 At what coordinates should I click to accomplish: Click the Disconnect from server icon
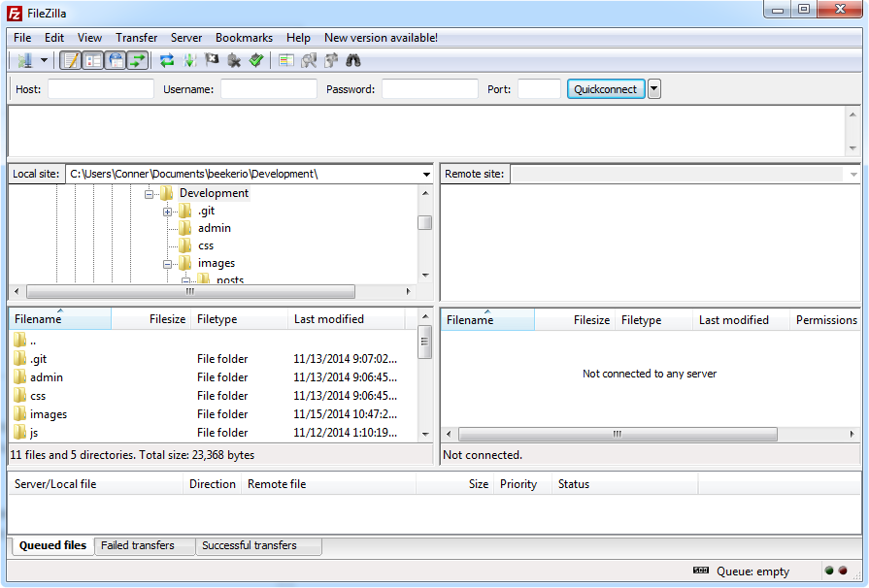(x=232, y=59)
